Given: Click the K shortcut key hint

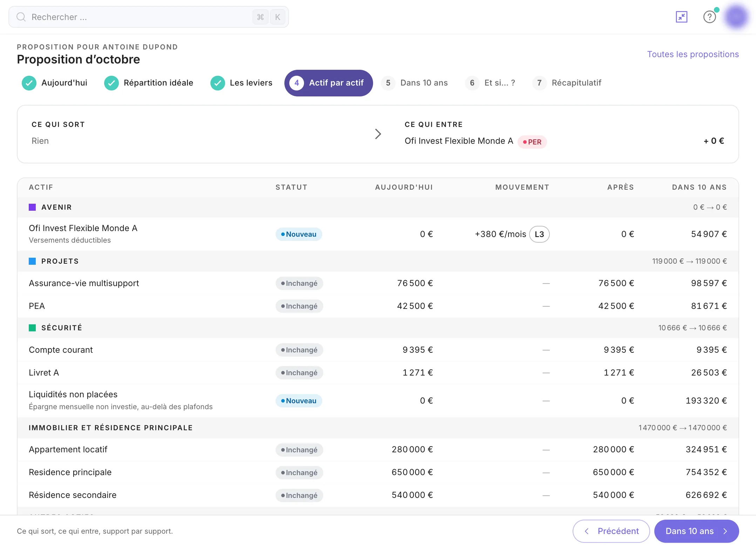Looking at the screenshot, I should pos(277,17).
